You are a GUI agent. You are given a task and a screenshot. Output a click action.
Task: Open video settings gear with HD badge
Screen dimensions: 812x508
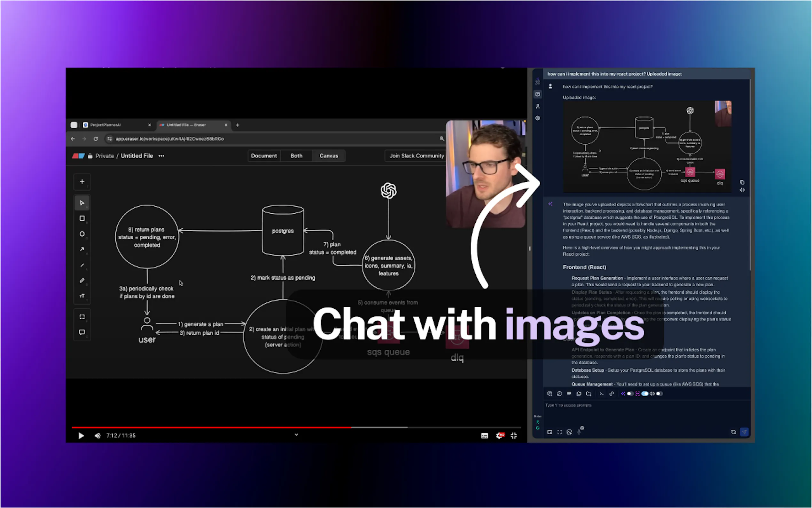(x=500, y=436)
